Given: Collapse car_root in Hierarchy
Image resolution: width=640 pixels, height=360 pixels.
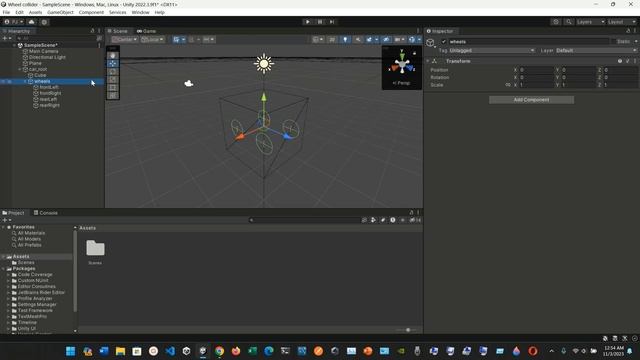Looking at the screenshot, I should click(x=20, y=69).
